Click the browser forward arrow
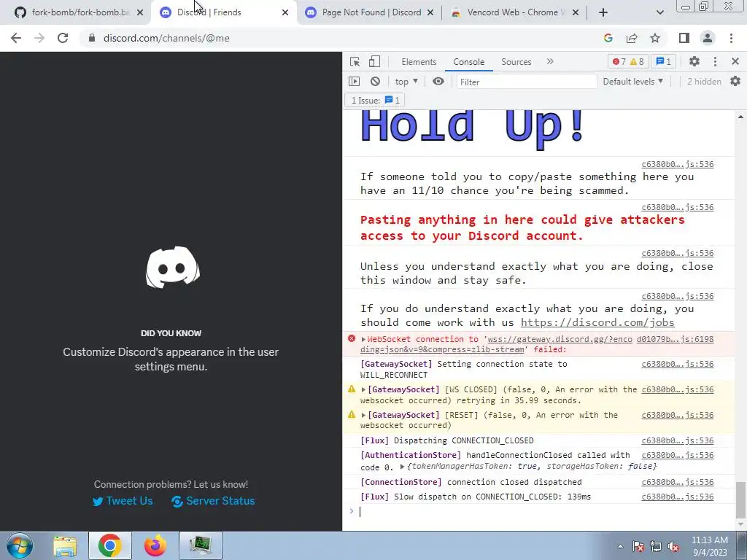Viewport: 747px width, 560px height. 39,38
